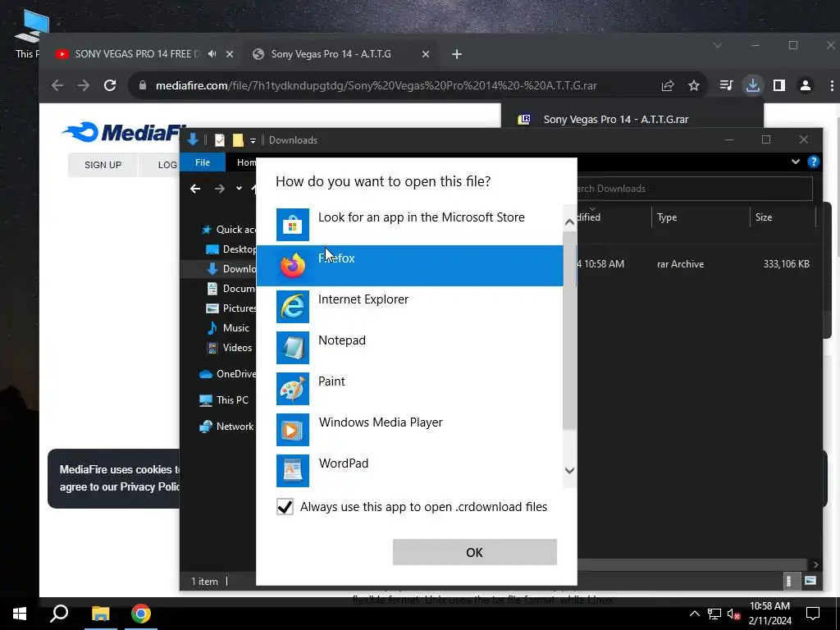Click the rar Archive file type cell
Image resolution: width=840 pixels, height=630 pixels.
click(x=680, y=264)
